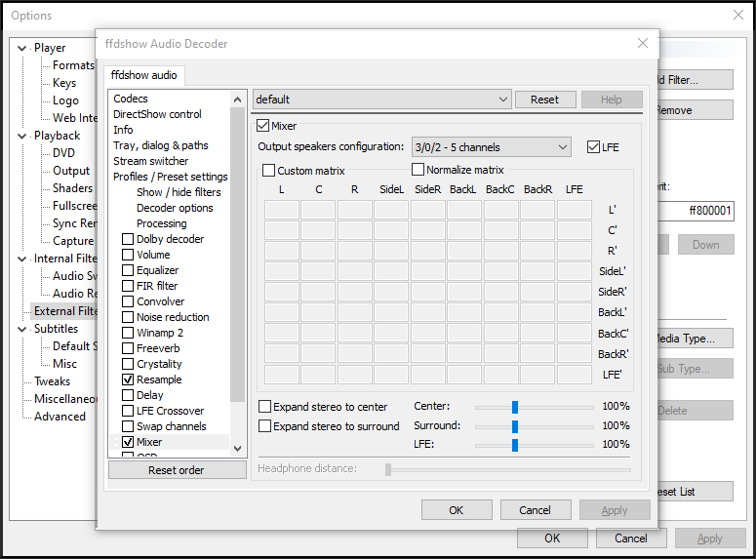
Task: Enable the Convolver checkbox
Action: pos(128,301)
